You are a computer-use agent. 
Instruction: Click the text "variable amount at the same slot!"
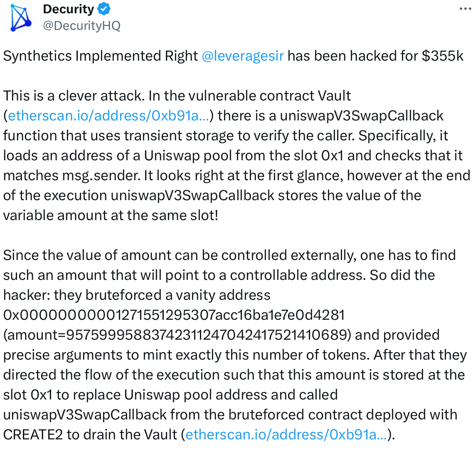111,215
